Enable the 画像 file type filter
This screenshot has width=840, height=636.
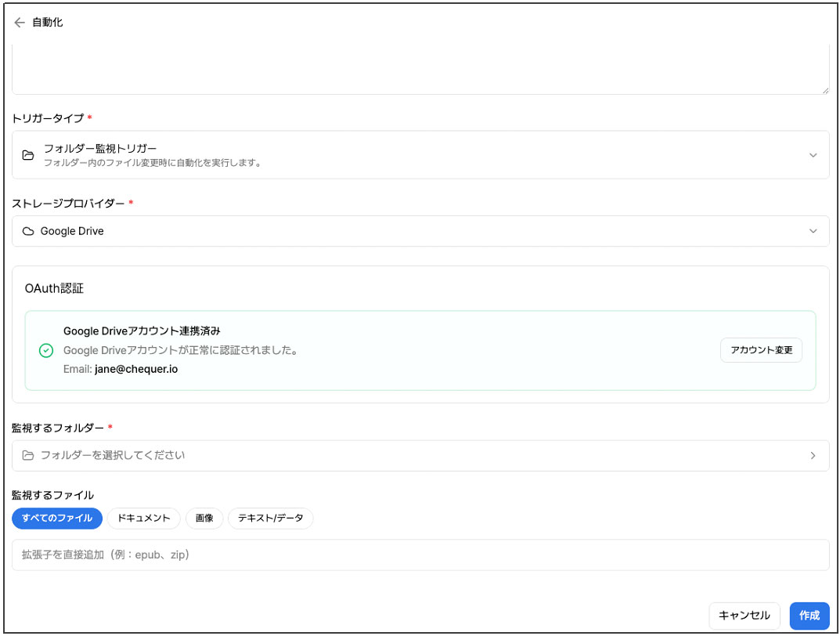204,519
